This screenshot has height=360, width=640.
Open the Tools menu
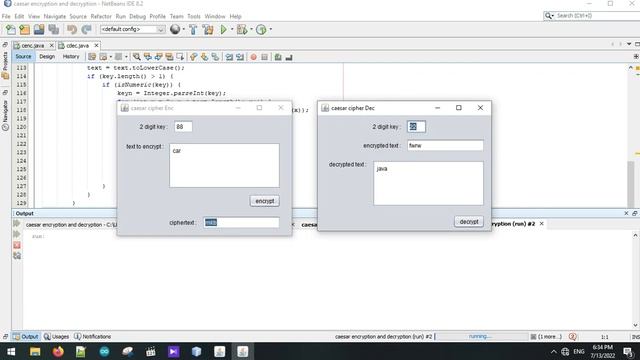tap(194, 16)
